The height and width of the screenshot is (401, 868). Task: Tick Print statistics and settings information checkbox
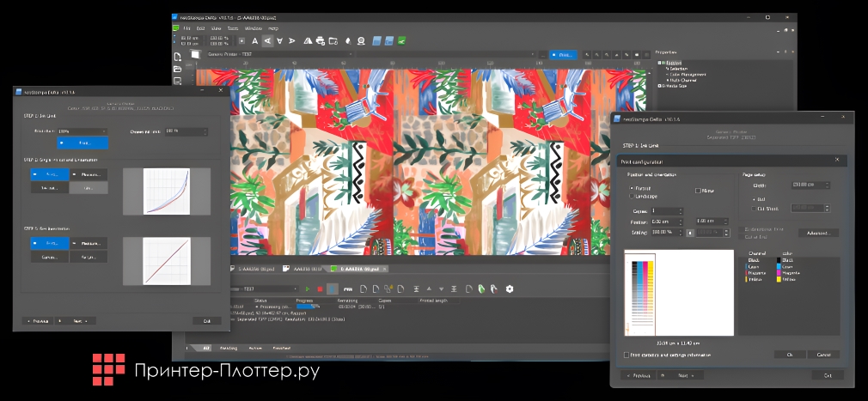pos(626,355)
